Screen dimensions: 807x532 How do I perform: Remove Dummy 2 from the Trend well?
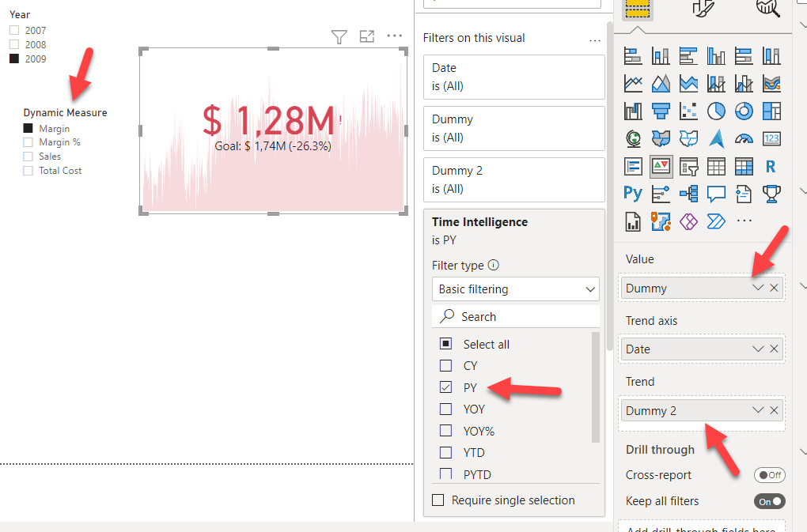tap(774, 410)
